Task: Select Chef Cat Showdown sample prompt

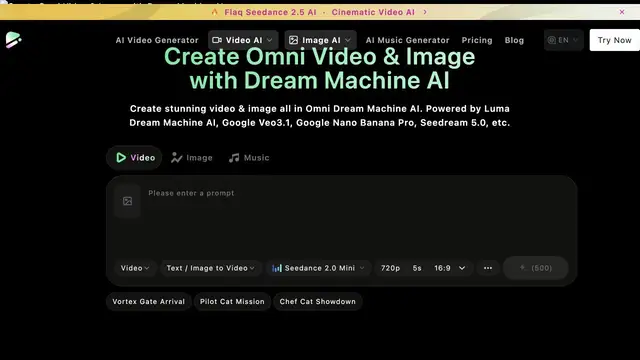Action: (x=318, y=302)
